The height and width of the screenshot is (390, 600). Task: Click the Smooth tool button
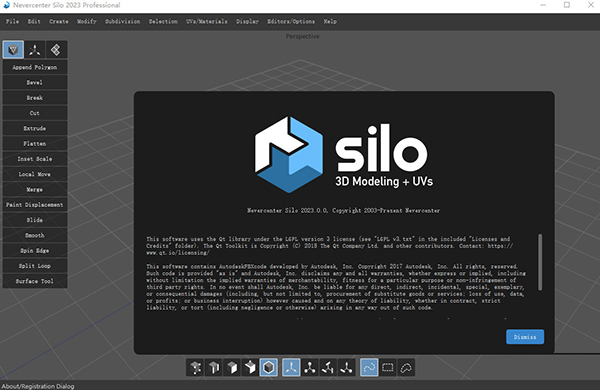point(35,235)
